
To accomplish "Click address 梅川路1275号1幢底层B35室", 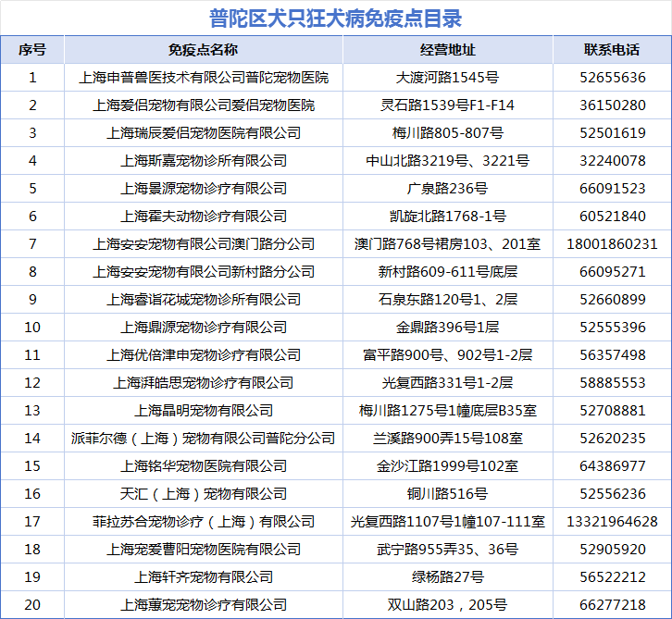I will tap(448, 411).
